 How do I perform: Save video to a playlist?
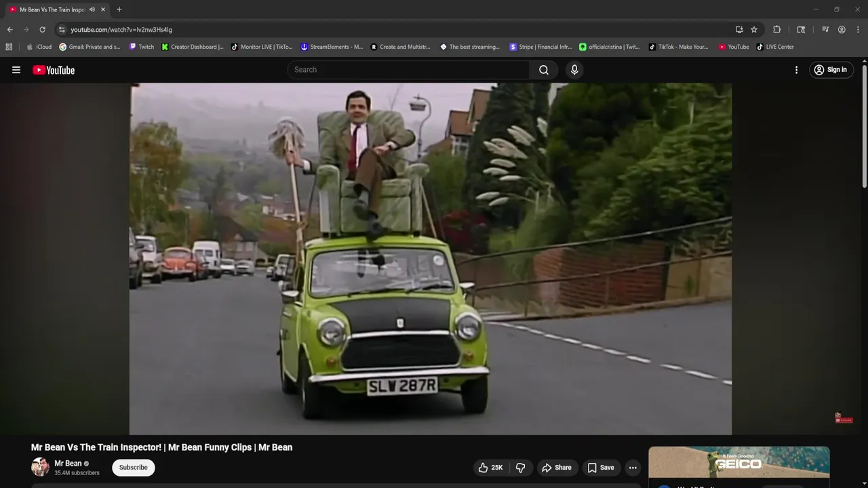point(601,468)
